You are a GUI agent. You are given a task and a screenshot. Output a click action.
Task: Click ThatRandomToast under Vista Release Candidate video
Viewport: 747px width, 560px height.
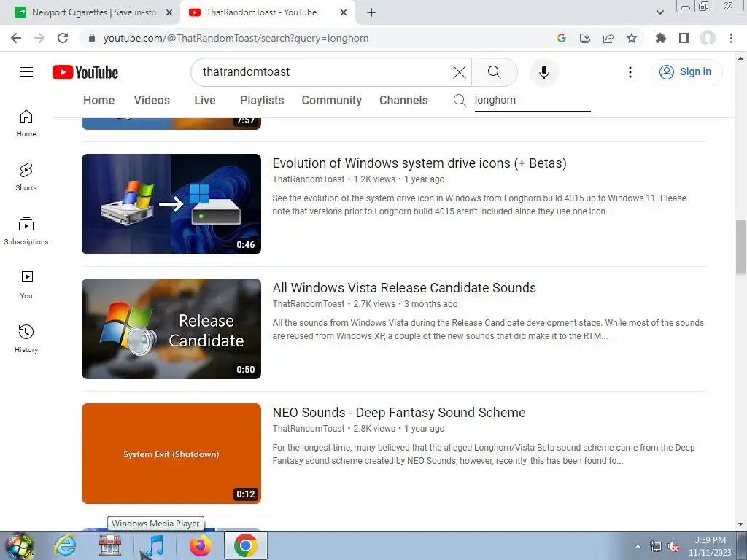coord(309,304)
